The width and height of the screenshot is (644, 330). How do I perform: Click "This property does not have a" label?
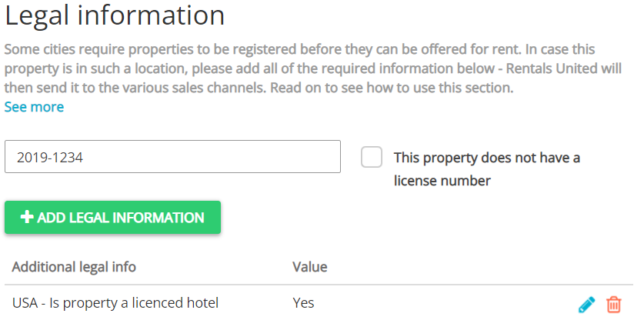point(486,158)
